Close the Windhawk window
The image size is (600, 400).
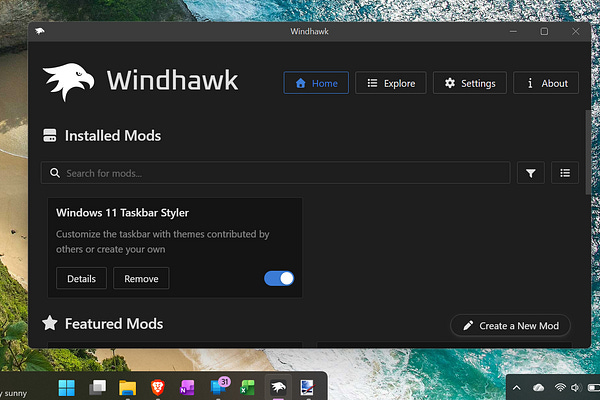(x=576, y=31)
